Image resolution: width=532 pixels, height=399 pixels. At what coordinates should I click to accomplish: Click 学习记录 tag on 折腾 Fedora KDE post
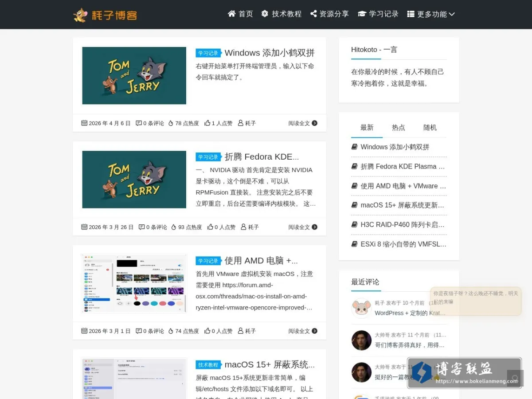click(208, 157)
